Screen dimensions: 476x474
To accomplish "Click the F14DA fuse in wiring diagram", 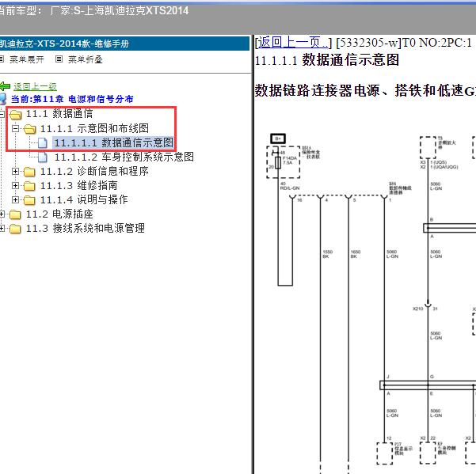I will point(277,163).
